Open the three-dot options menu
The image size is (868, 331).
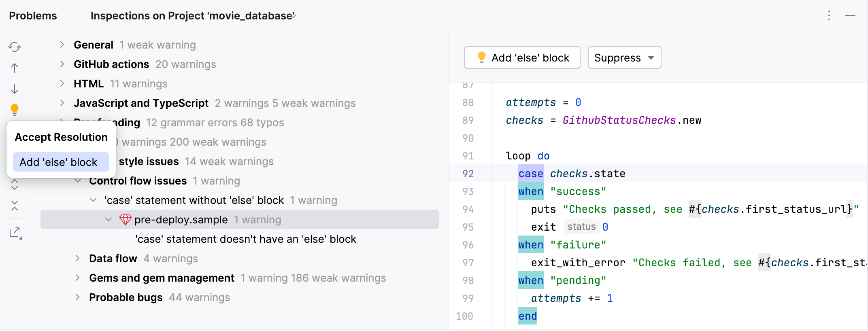coord(829,15)
